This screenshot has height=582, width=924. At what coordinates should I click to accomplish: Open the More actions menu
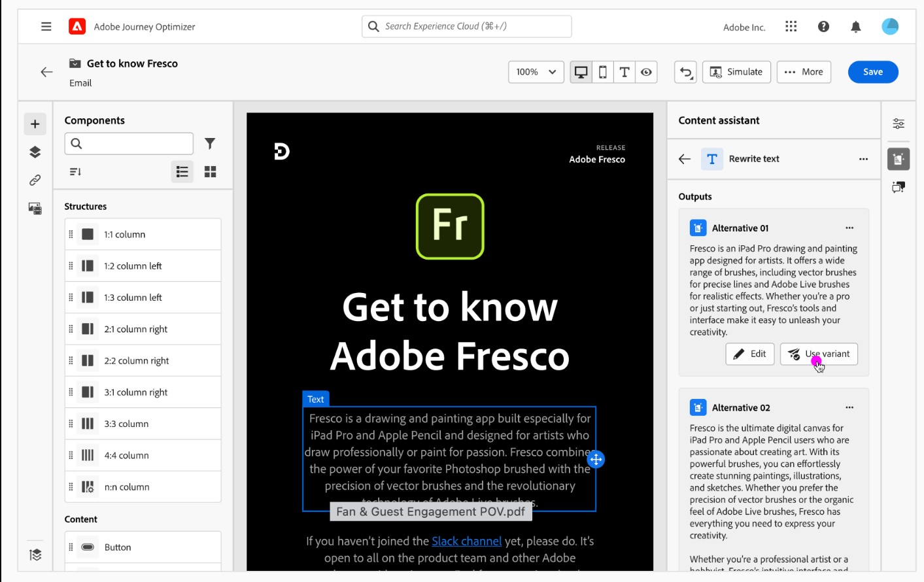(804, 72)
